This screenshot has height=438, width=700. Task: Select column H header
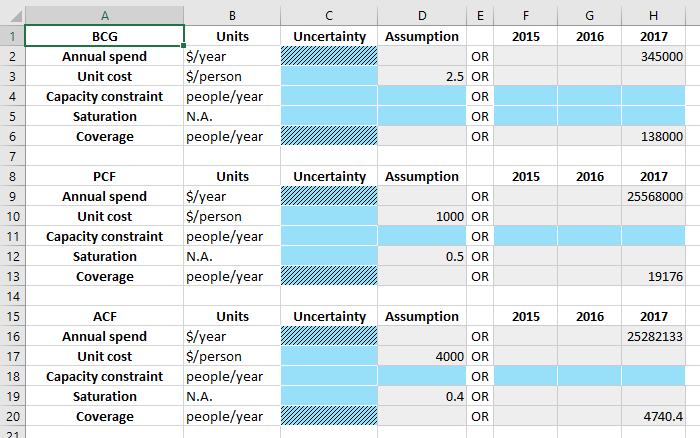point(653,16)
